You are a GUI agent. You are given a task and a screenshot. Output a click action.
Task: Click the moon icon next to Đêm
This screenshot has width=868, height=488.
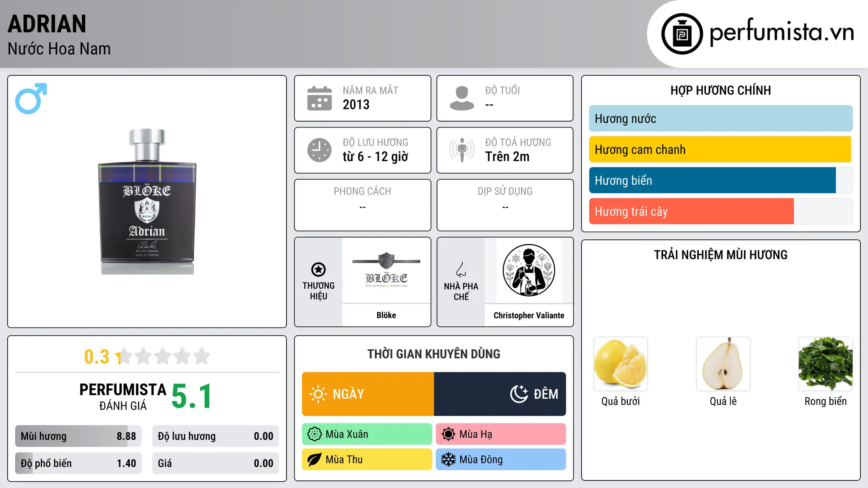[519, 394]
